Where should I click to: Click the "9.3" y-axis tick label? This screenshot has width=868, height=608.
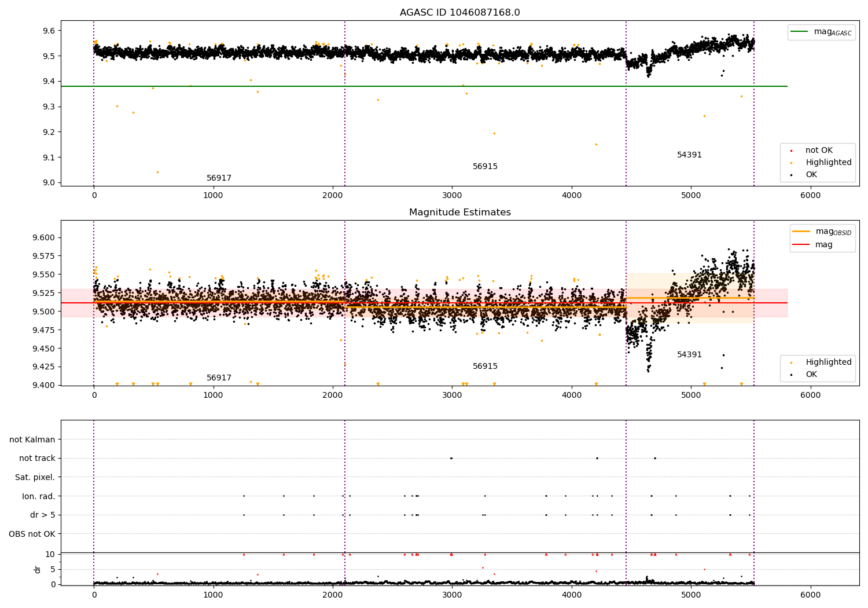coord(49,107)
